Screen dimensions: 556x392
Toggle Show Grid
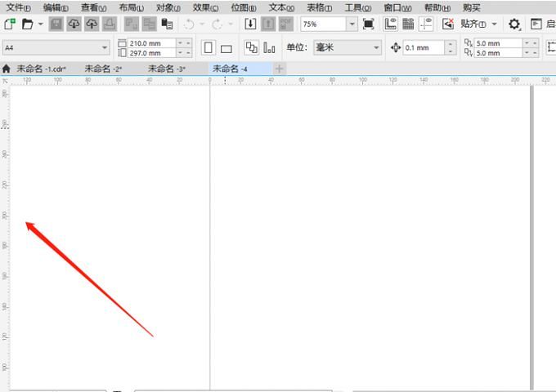point(408,24)
